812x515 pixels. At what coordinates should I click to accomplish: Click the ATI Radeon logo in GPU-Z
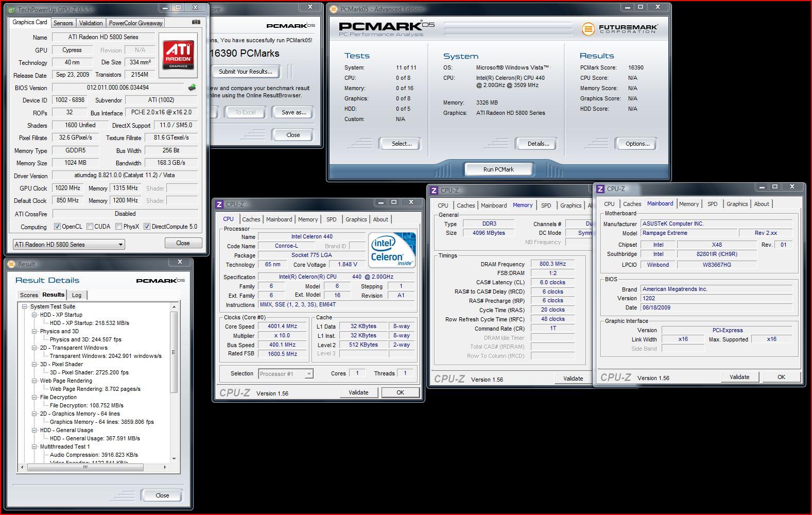179,55
